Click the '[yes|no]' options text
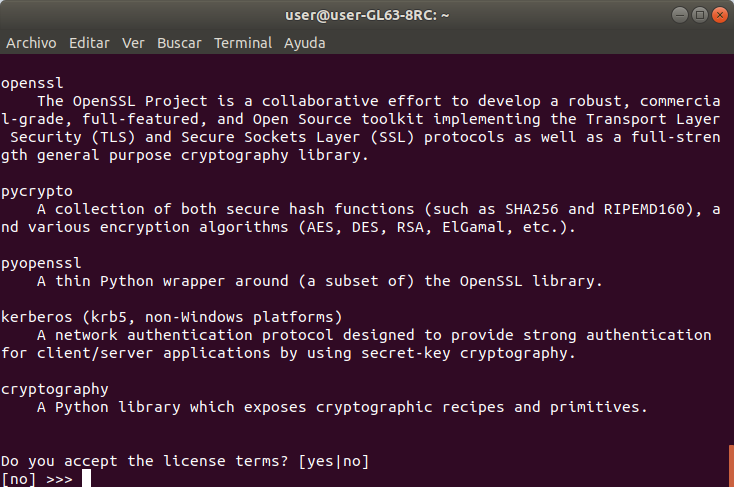 coord(334,461)
